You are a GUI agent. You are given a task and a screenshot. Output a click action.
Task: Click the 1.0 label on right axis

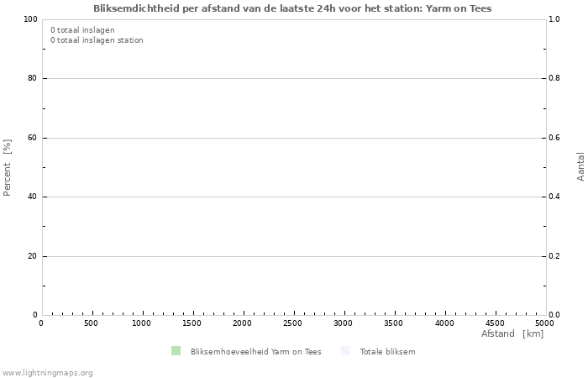554,19
